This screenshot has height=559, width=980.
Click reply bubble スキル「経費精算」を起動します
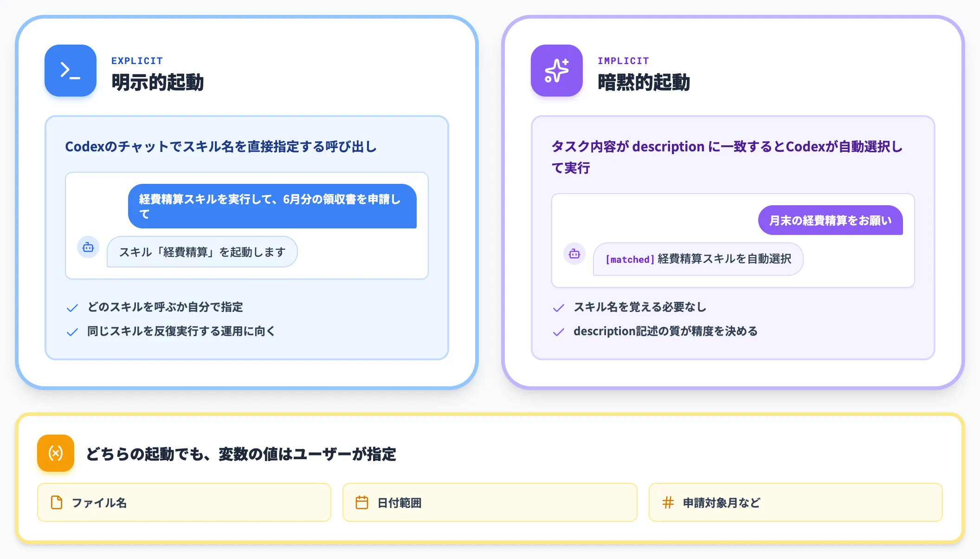pos(202,252)
